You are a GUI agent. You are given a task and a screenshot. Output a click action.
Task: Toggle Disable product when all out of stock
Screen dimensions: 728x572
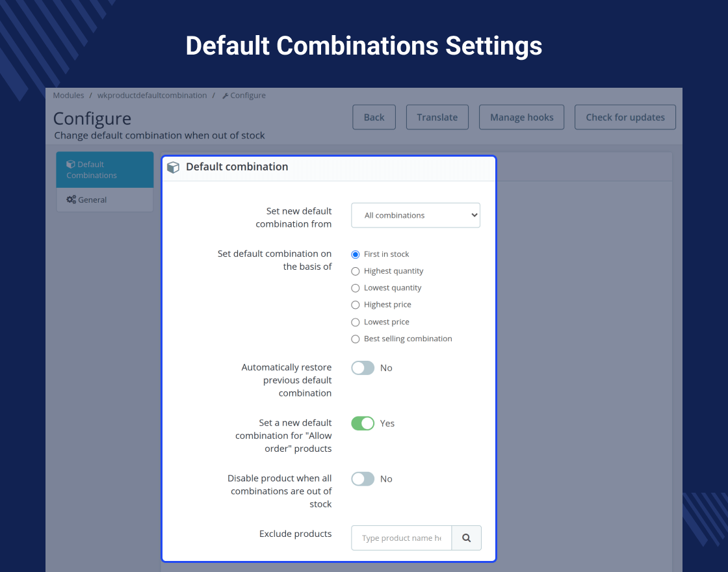coord(363,478)
